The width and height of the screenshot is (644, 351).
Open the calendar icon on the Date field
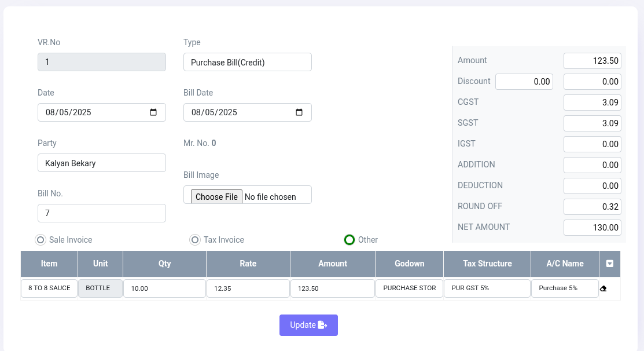[x=154, y=112]
